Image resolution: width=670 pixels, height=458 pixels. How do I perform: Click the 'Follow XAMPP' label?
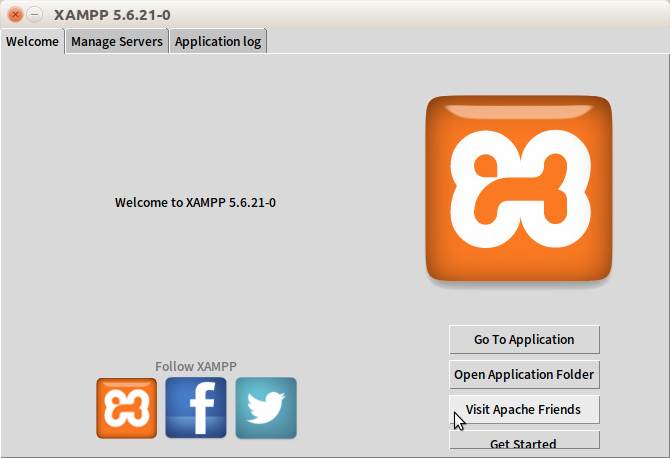[x=196, y=367]
